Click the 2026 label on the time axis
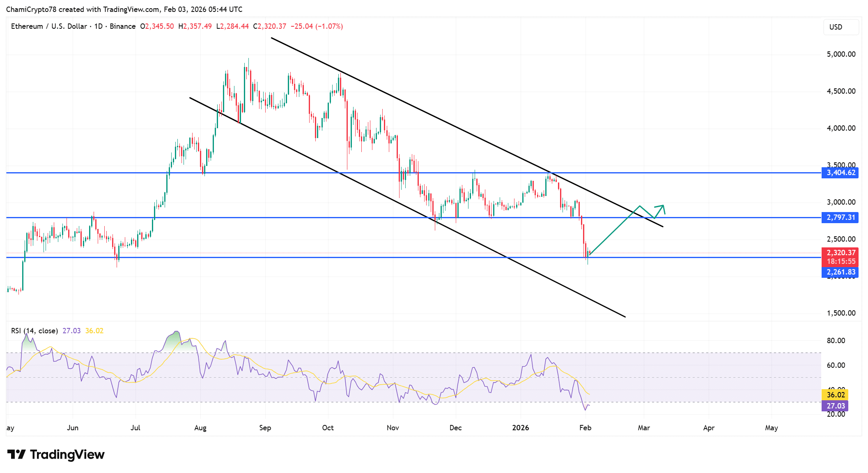 521,427
